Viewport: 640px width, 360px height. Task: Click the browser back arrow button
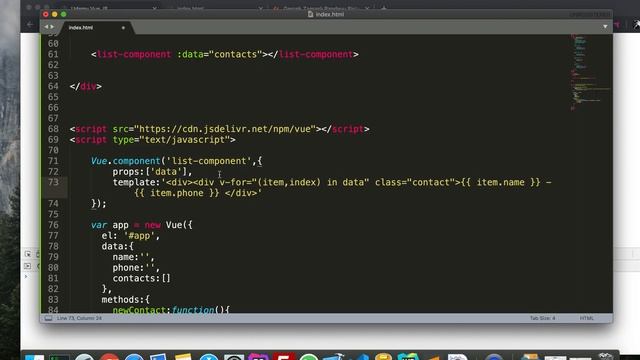pos(30,24)
